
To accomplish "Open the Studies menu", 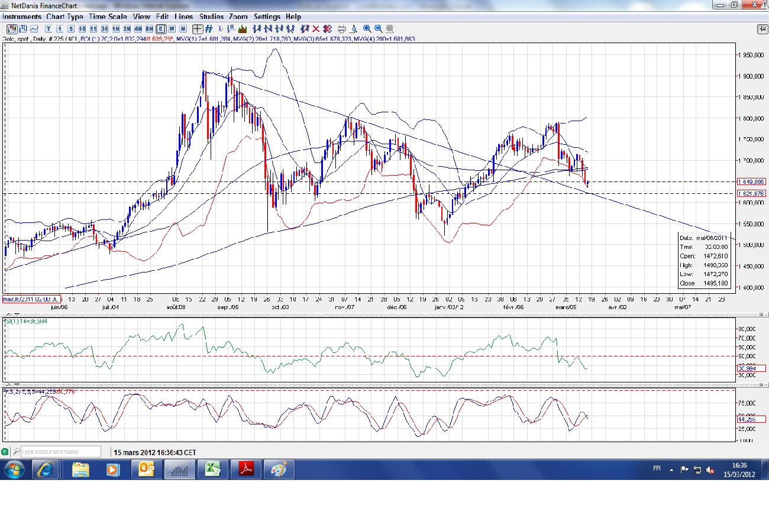I will point(211,17).
